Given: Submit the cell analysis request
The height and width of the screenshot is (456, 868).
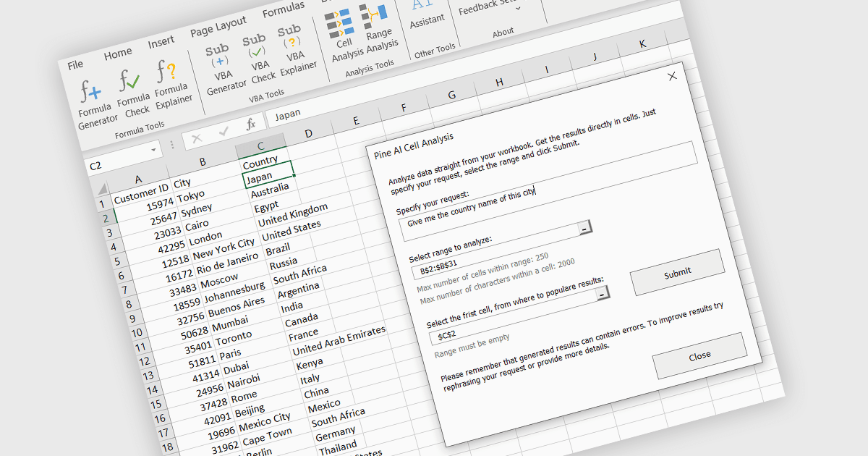Looking at the screenshot, I should (x=677, y=272).
